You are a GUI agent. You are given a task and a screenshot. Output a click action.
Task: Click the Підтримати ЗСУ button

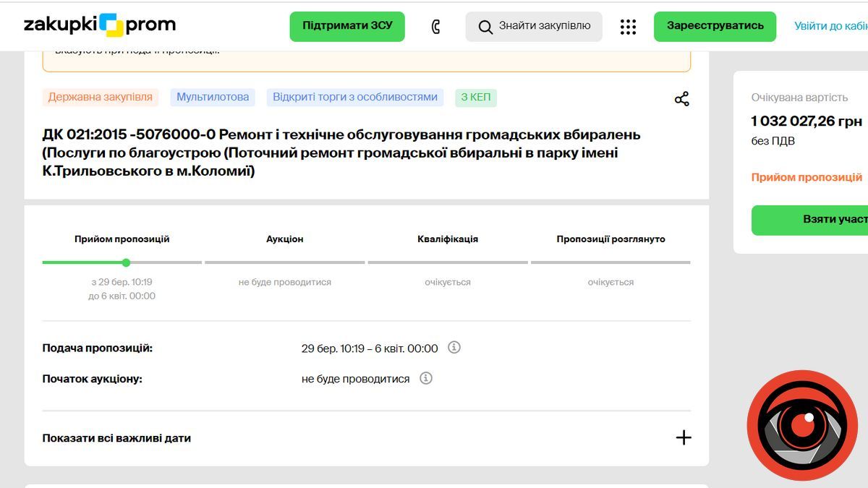pyautogui.click(x=347, y=26)
